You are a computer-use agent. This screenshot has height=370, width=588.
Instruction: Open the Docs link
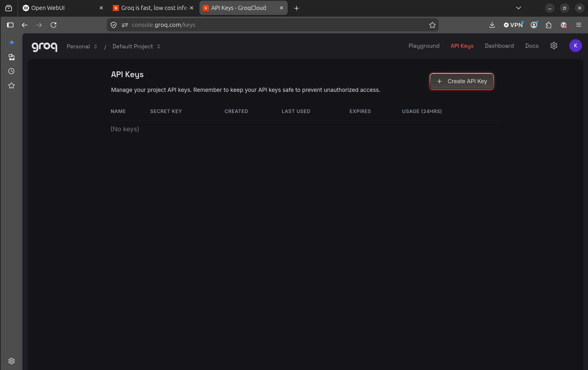[532, 46]
